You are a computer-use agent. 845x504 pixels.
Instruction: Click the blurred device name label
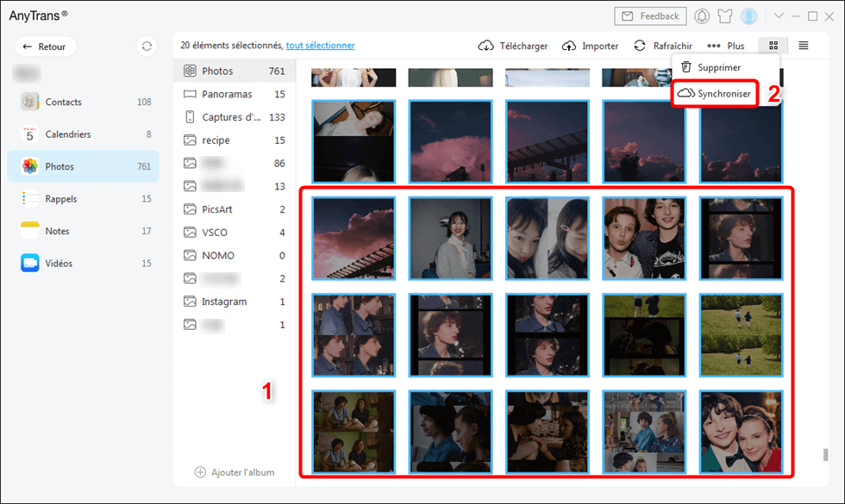click(x=27, y=72)
